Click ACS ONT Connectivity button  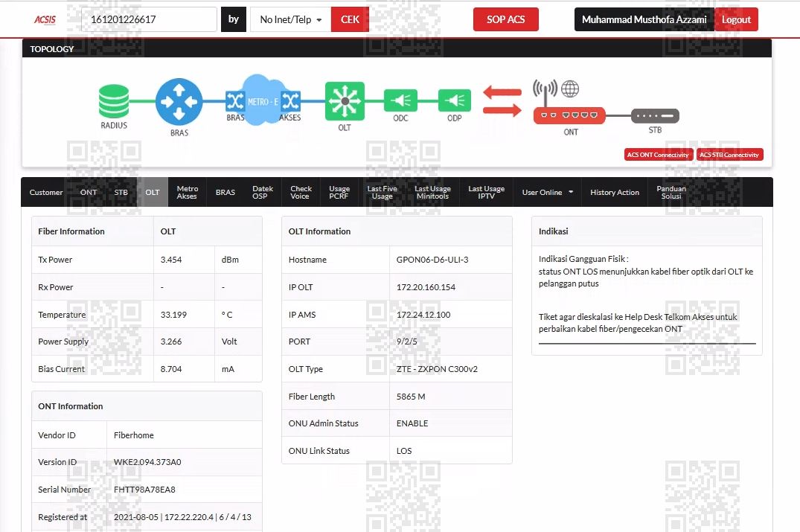point(658,155)
